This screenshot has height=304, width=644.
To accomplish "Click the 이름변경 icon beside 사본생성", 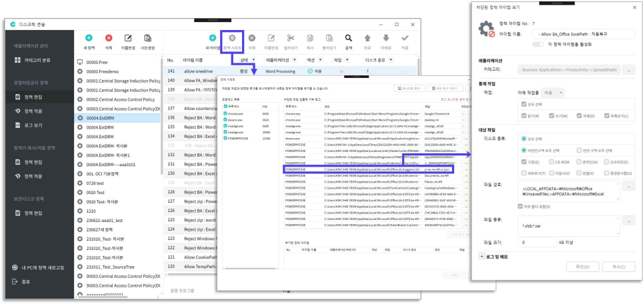I will (128, 38).
